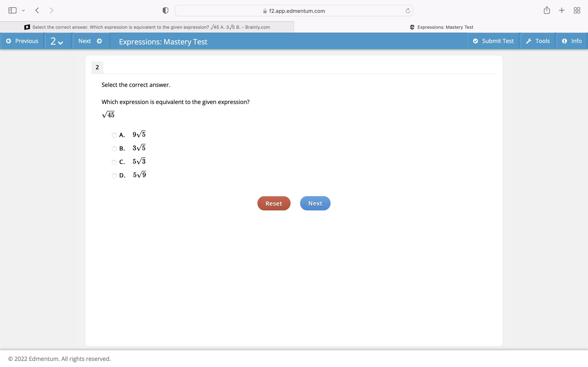Image resolution: width=588 pixels, height=367 pixels.
Task: Switch to Expressions: Mastery Test tab
Action: pos(441,27)
